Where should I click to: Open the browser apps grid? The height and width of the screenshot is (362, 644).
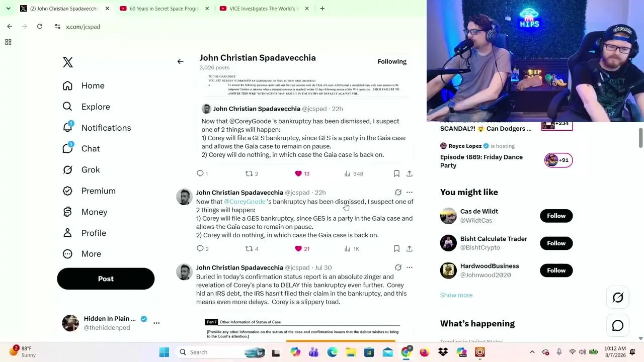pos(8,42)
